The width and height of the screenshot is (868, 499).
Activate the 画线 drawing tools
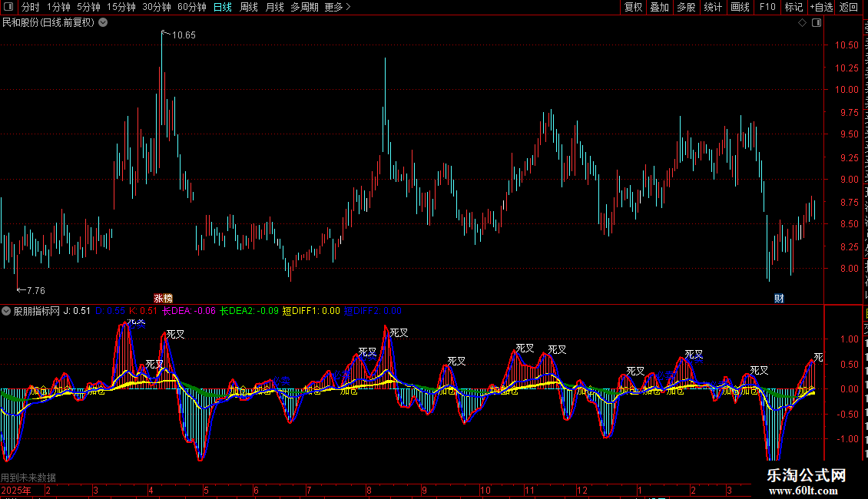(x=740, y=7)
